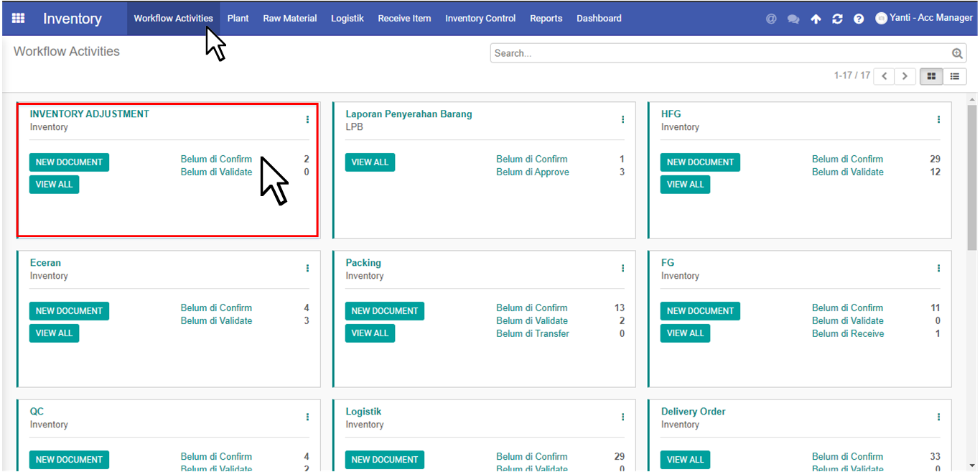
Task: Open the help question mark icon
Action: coord(859,19)
